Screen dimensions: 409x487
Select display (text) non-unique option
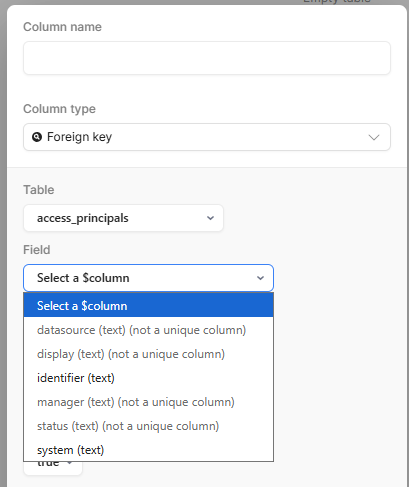click(x=148, y=354)
